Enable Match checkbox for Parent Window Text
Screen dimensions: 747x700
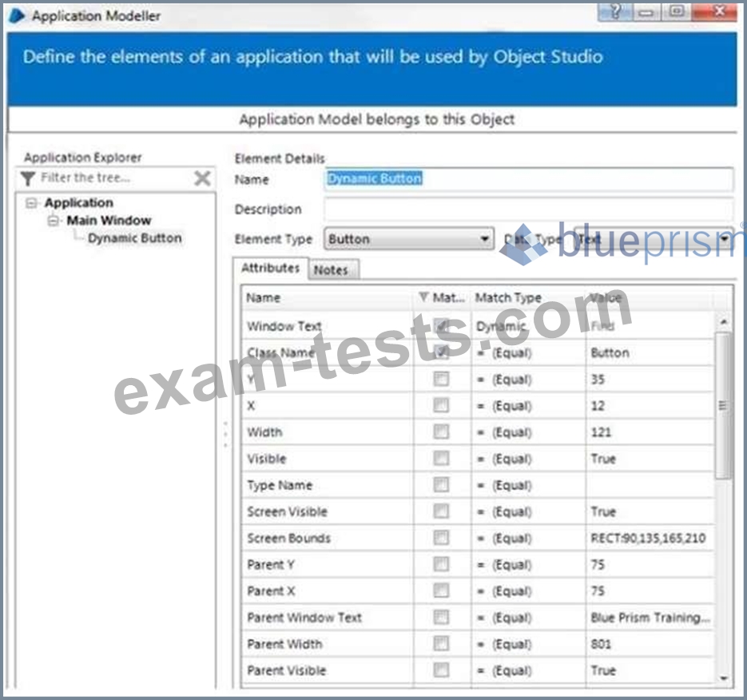click(441, 617)
